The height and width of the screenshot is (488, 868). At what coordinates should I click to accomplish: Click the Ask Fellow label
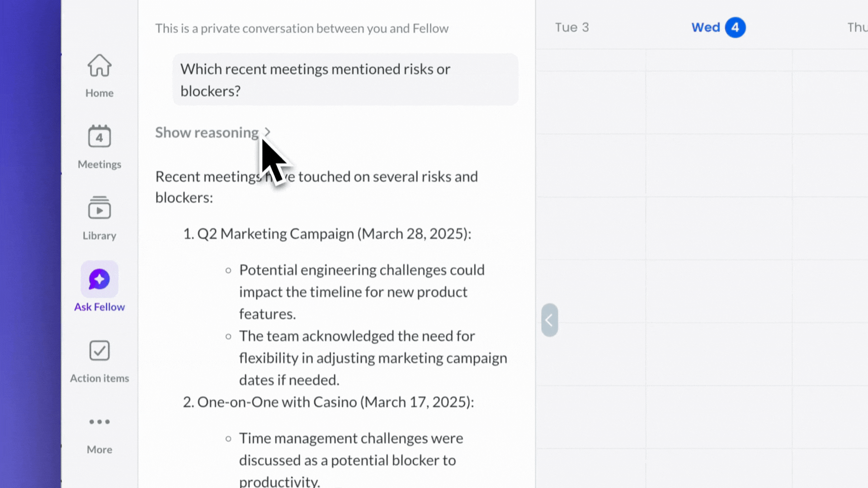pos(99,307)
